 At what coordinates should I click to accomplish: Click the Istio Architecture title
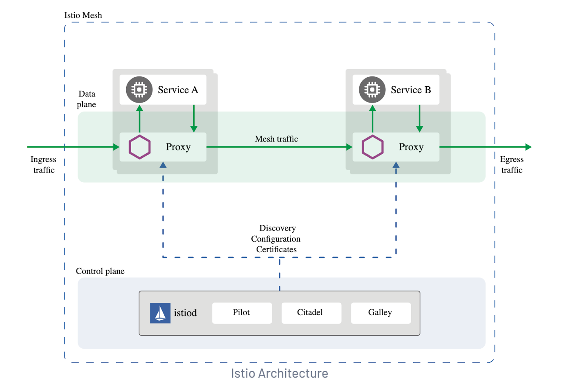pos(280,373)
